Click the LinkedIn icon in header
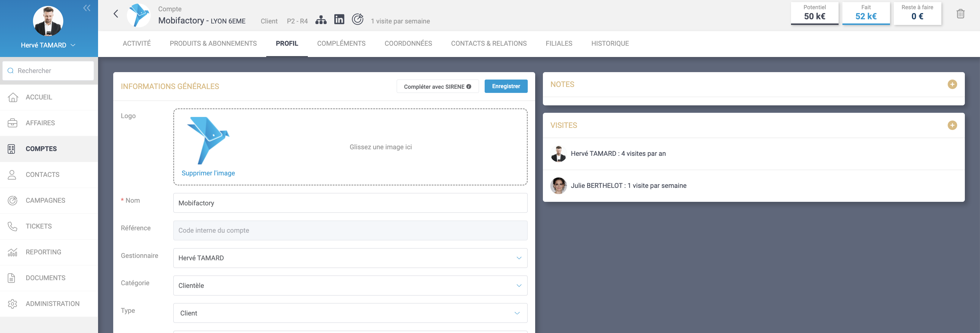 pos(339,19)
